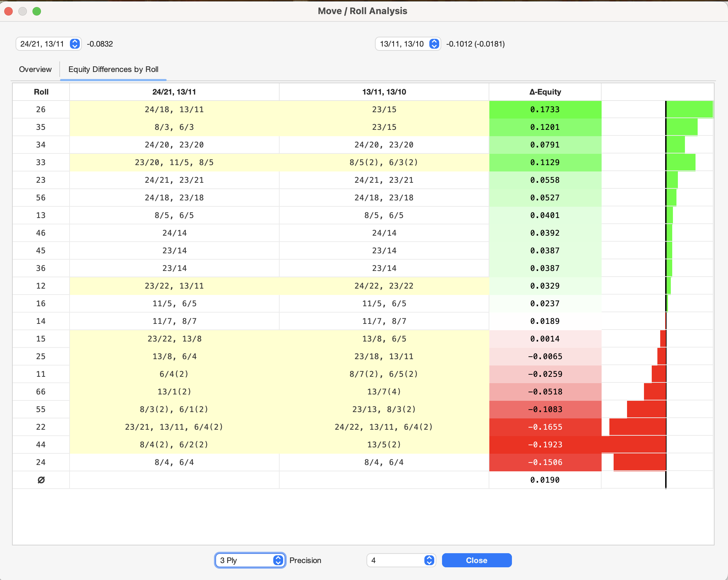Select the roll 26 row
728x580 pixels.
41,109
